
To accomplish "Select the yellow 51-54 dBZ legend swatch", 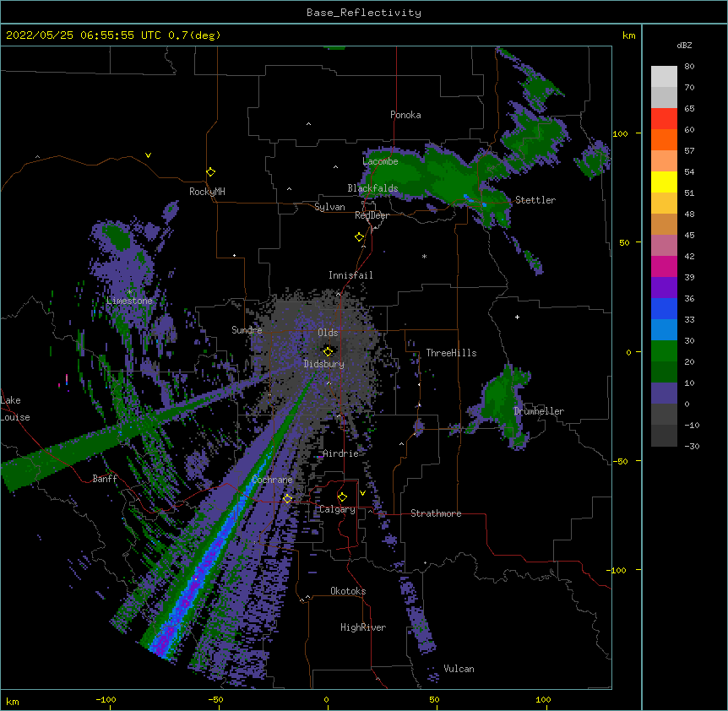I will (x=664, y=182).
